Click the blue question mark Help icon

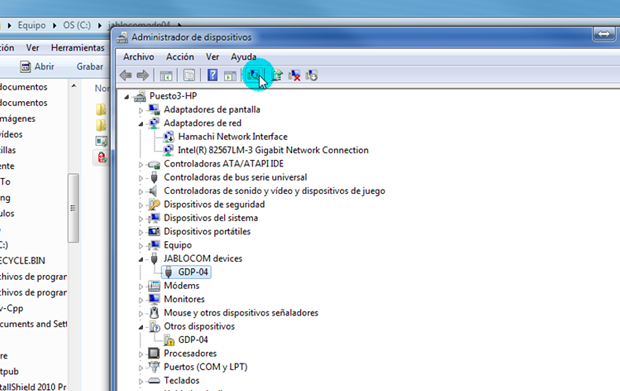[212, 75]
